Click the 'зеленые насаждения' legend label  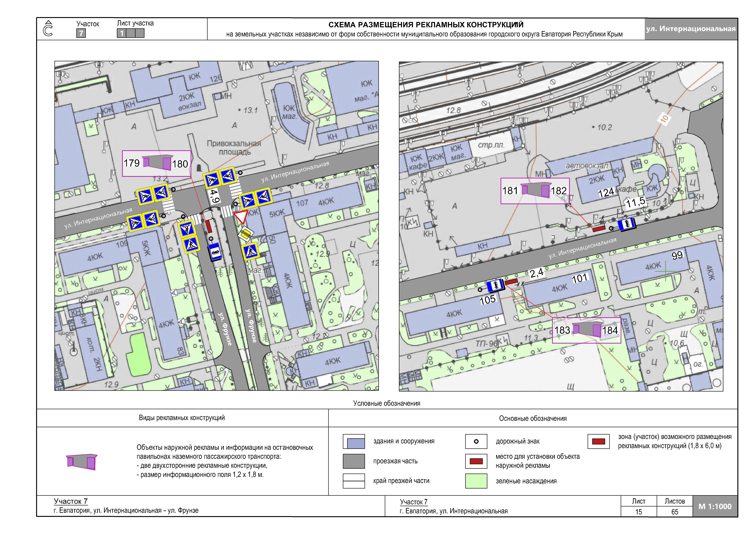coord(526,481)
